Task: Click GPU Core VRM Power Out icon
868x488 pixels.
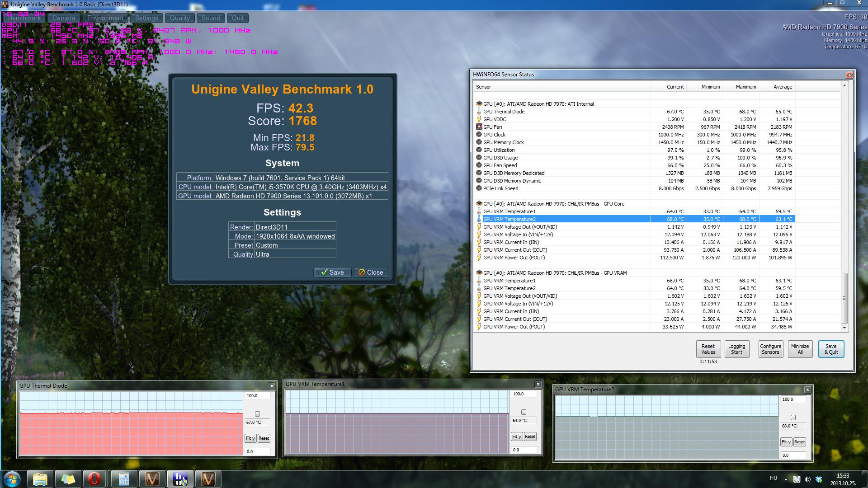Action: coord(479,258)
